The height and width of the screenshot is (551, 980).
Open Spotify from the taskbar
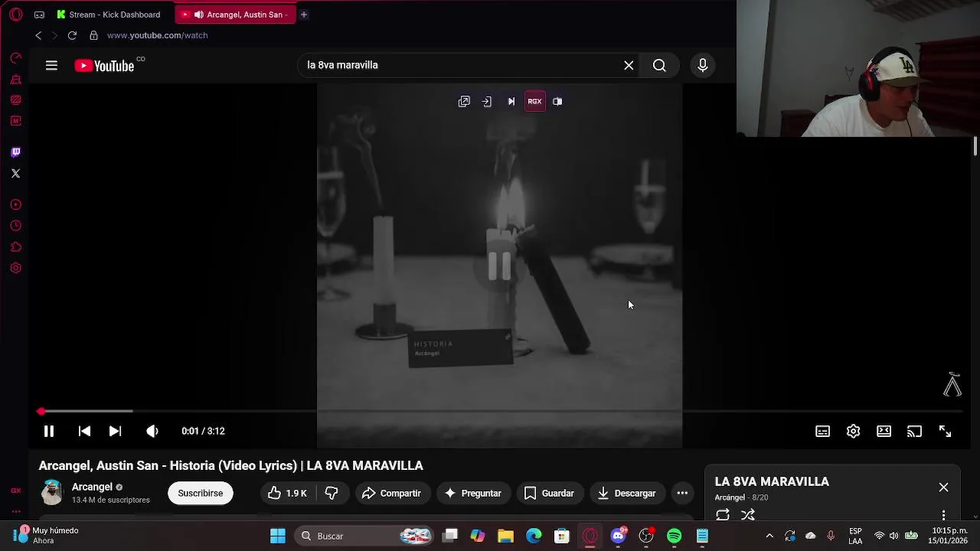pyautogui.click(x=674, y=536)
